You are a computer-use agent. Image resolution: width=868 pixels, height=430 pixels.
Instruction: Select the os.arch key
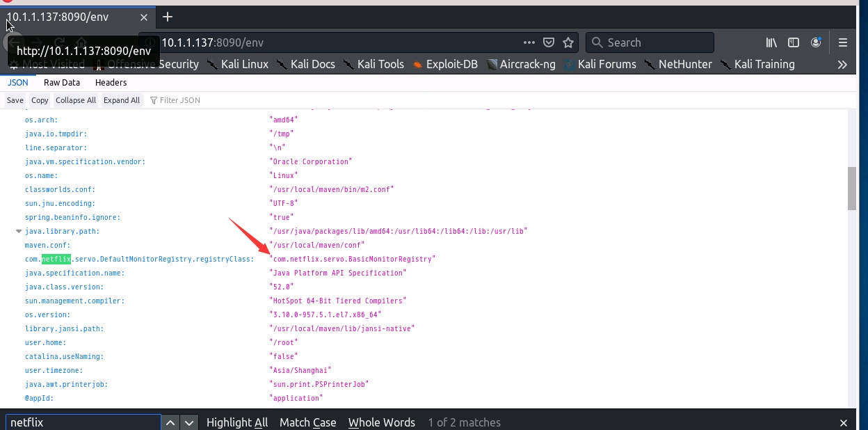(42, 120)
